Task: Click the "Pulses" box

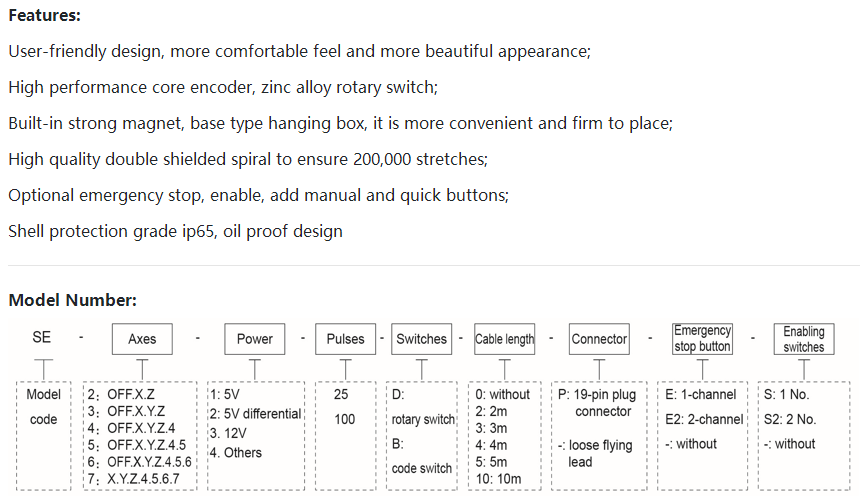Action: click(x=345, y=339)
